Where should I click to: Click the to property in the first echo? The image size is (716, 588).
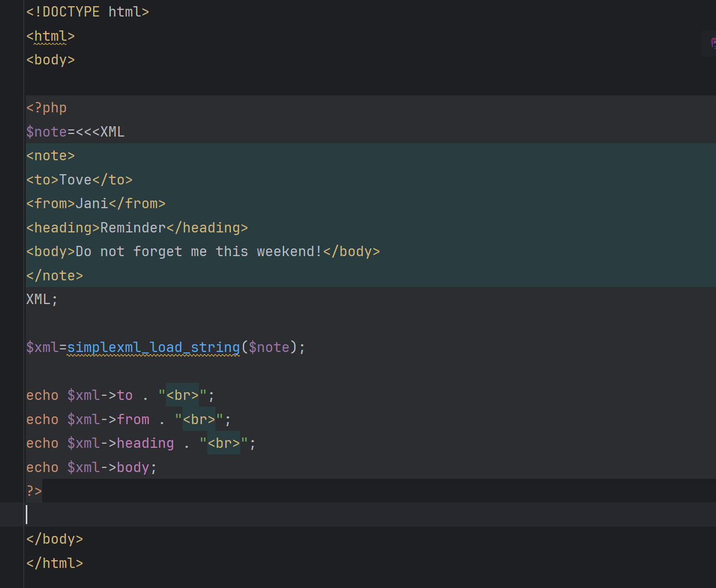[125, 395]
